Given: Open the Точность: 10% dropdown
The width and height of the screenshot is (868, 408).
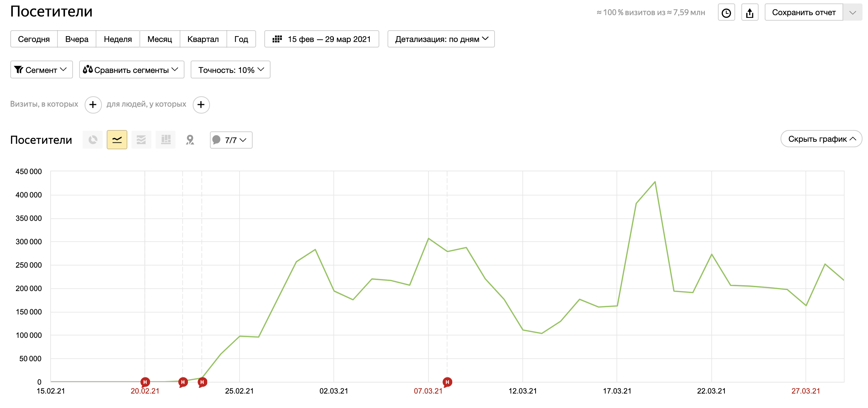Looking at the screenshot, I should (x=231, y=70).
